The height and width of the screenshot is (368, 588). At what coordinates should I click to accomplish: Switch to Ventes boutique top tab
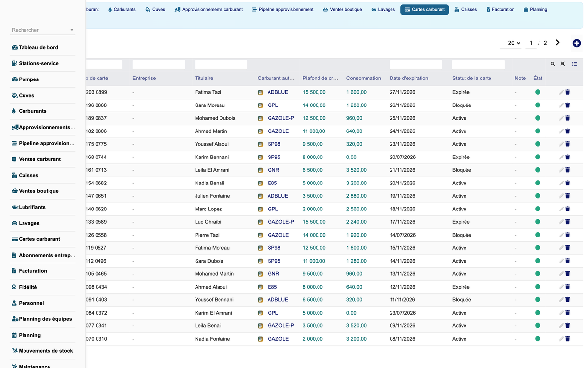pos(343,10)
